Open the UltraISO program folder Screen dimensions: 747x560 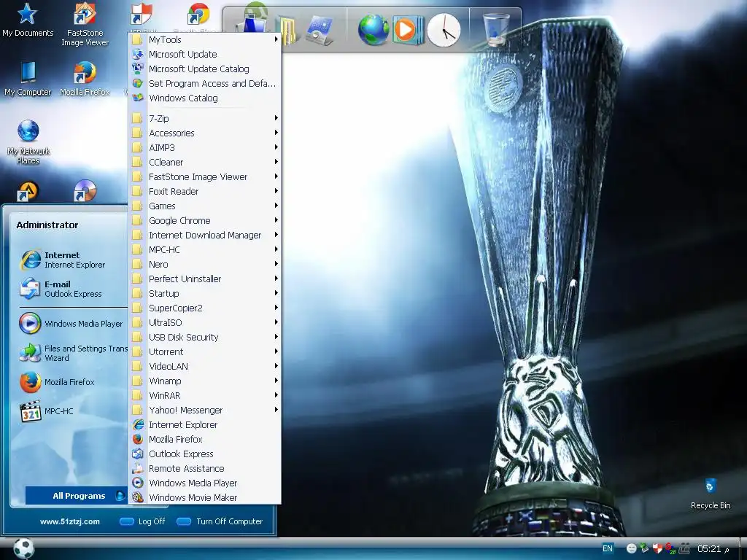click(x=205, y=322)
